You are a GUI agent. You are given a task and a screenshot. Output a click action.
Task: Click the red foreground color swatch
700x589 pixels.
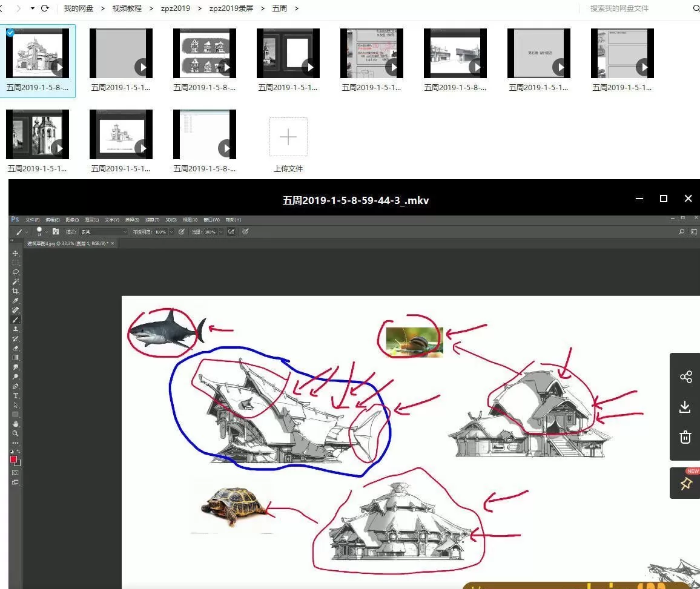13,458
